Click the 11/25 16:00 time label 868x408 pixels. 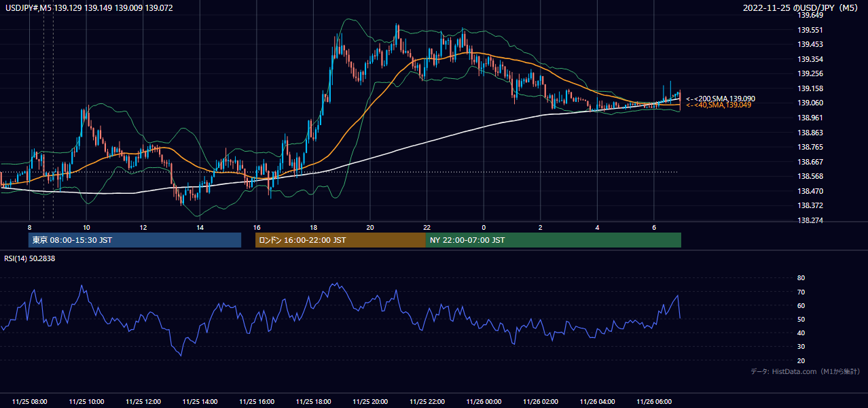pyautogui.click(x=256, y=401)
